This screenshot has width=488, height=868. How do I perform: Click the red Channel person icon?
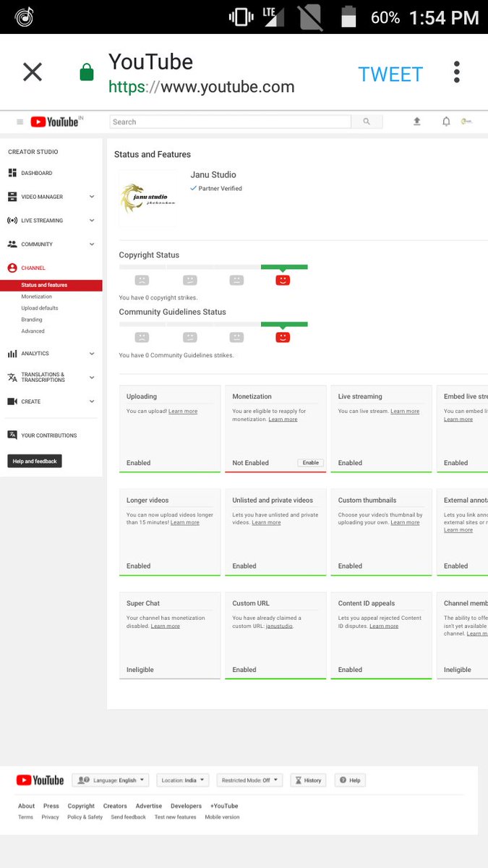point(12,268)
